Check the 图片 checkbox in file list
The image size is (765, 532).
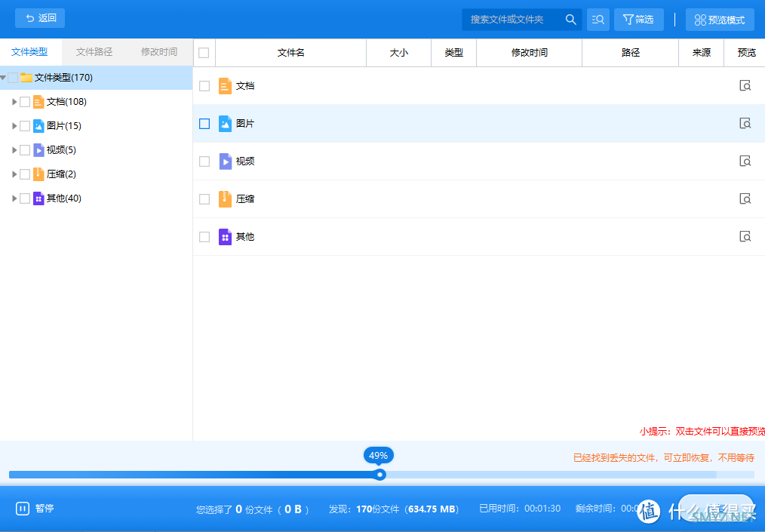(x=204, y=124)
